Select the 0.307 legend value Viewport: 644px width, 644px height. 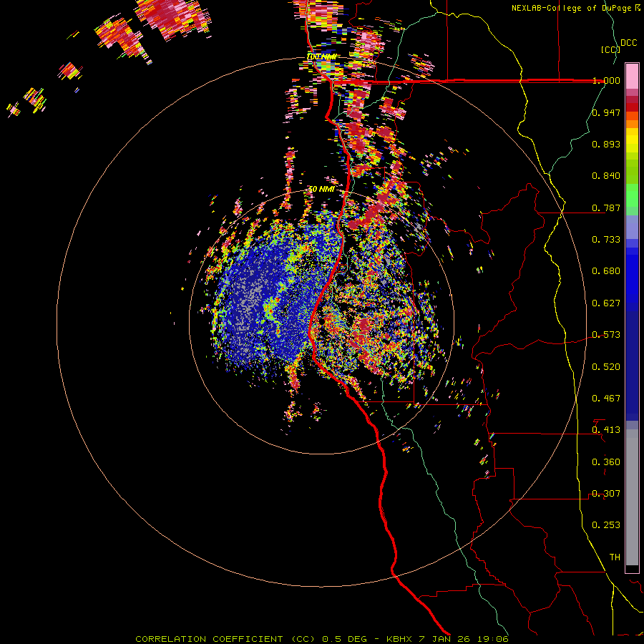click(x=606, y=494)
